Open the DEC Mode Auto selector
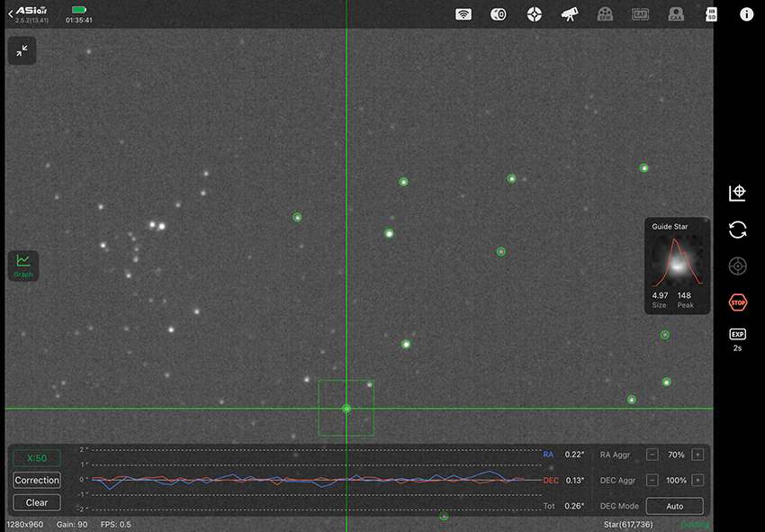Image resolution: width=765 pixels, height=532 pixels. point(675,506)
